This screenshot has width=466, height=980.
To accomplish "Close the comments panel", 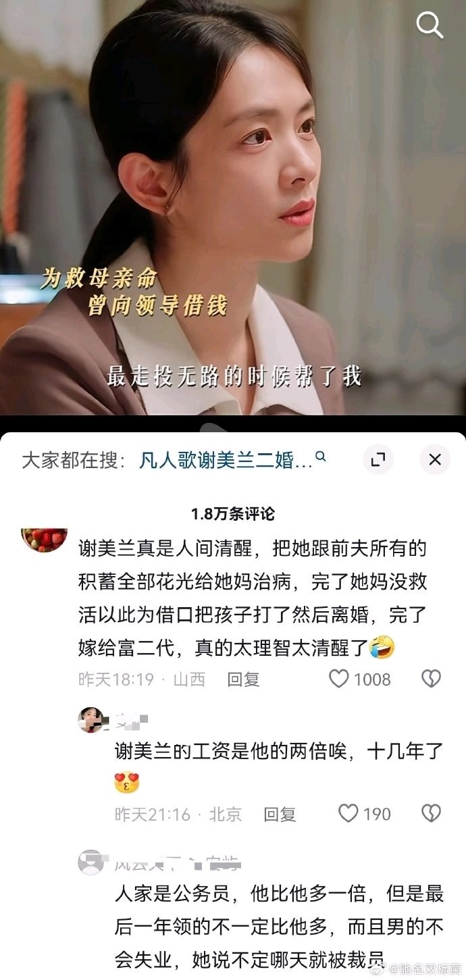I will click(x=434, y=460).
